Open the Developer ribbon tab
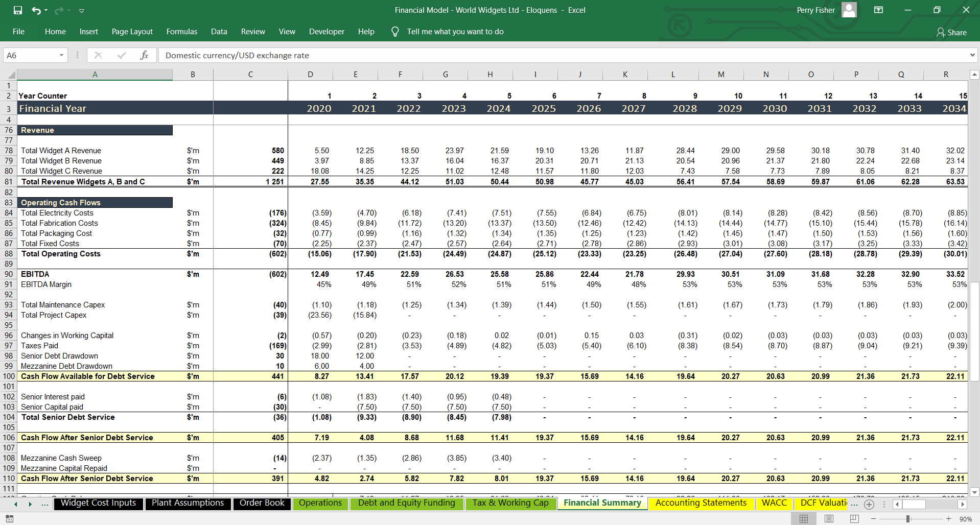Screen dimensions: 980x525 tap(326, 31)
